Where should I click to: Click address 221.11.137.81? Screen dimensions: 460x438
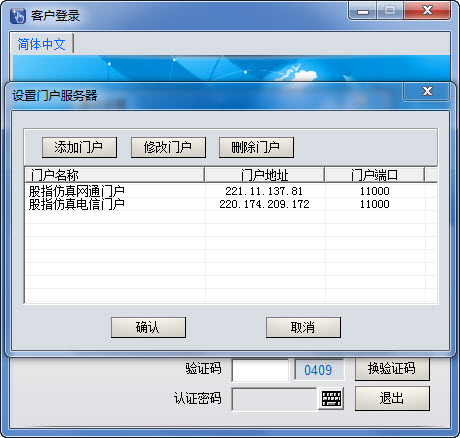(x=264, y=191)
